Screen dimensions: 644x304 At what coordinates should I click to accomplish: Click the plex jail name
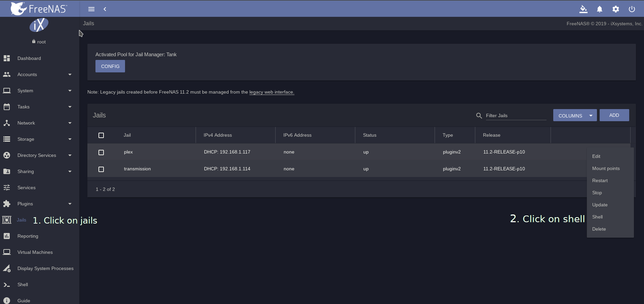(128, 152)
